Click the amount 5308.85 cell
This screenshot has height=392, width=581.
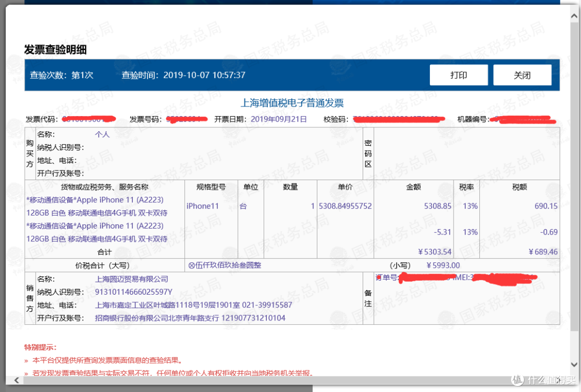point(437,206)
